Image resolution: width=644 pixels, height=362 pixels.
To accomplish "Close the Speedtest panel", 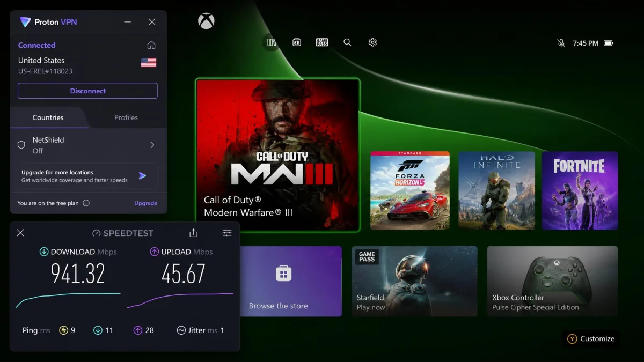I will tap(20, 233).
